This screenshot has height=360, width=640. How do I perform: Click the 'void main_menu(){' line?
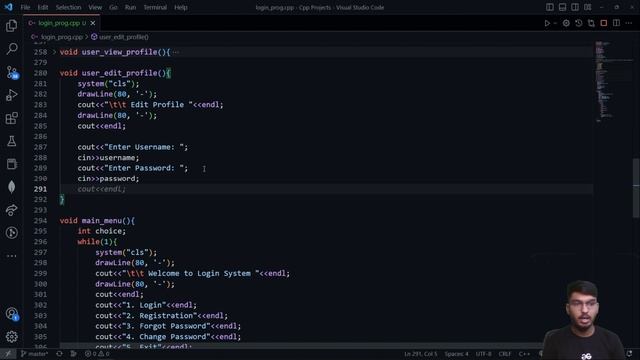97,221
